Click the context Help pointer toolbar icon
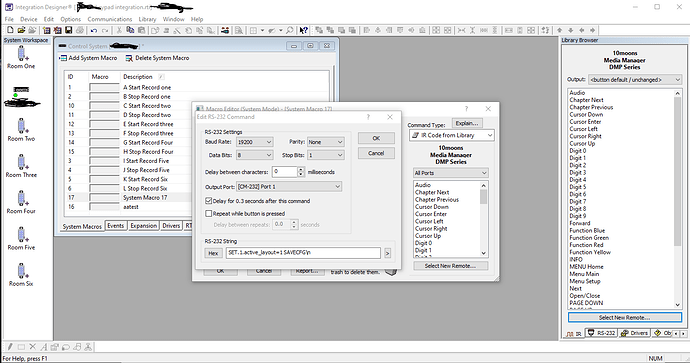This screenshot has width=690, height=363. (304, 30)
